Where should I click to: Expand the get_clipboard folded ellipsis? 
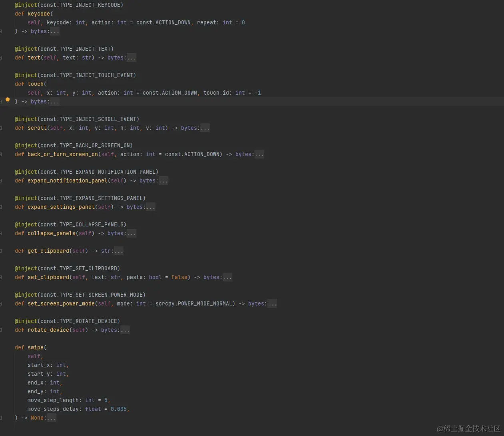pos(118,251)
